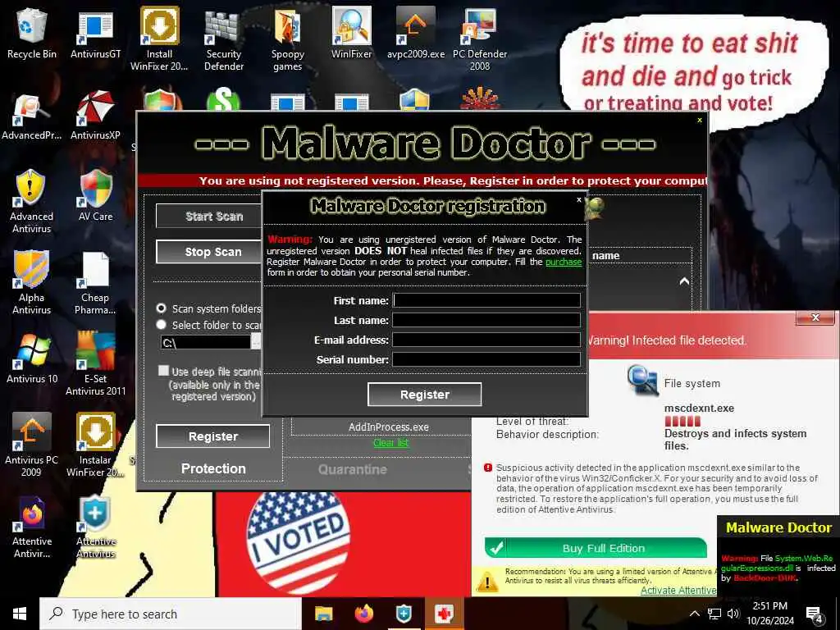Open the Spoopy games folder
The image size is (840, 630).
coord(288,40)
